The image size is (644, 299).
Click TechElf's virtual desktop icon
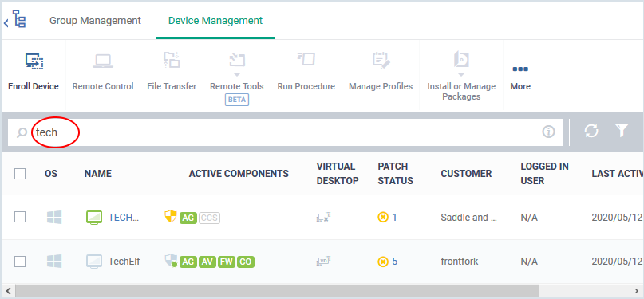pos(324,261)
